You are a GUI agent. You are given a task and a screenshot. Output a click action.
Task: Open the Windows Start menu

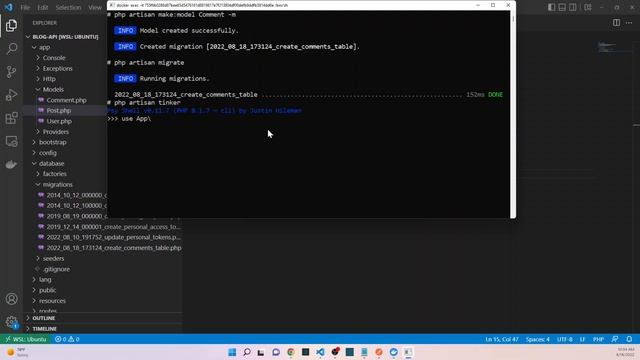point(232,352)
